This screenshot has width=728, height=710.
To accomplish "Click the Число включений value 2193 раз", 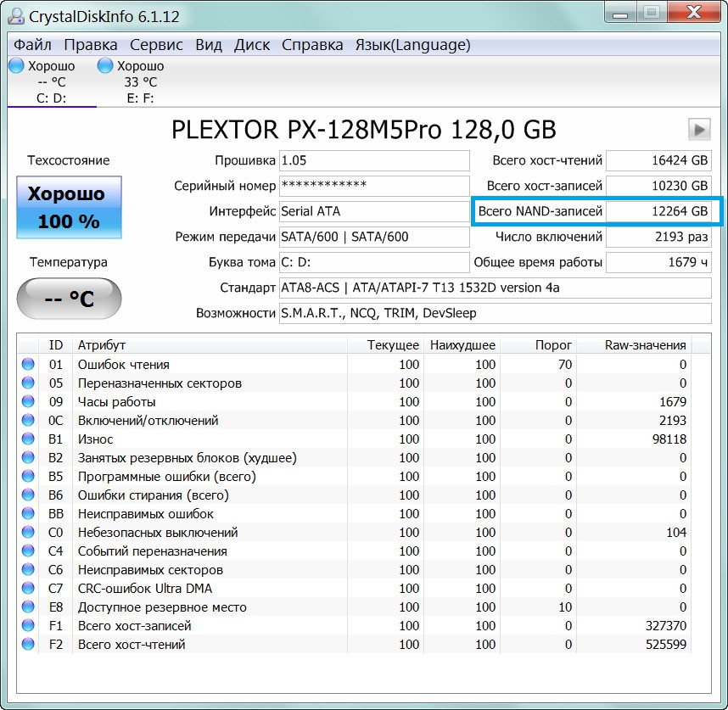I will 658,238.
